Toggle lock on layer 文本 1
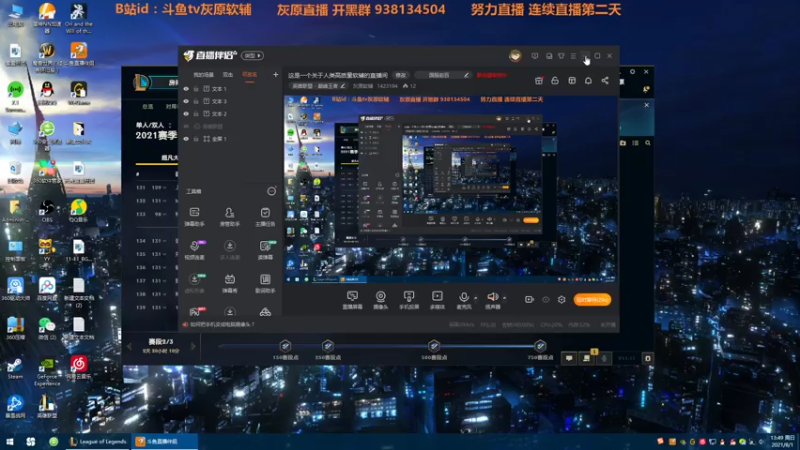The height and width of the screenshot is (450, 800). 196,89
